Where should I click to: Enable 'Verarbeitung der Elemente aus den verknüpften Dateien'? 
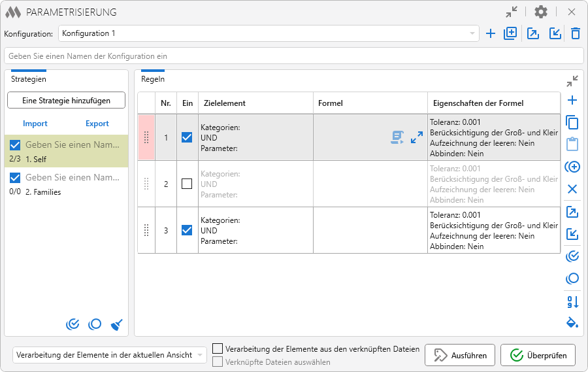click(218, 349)
